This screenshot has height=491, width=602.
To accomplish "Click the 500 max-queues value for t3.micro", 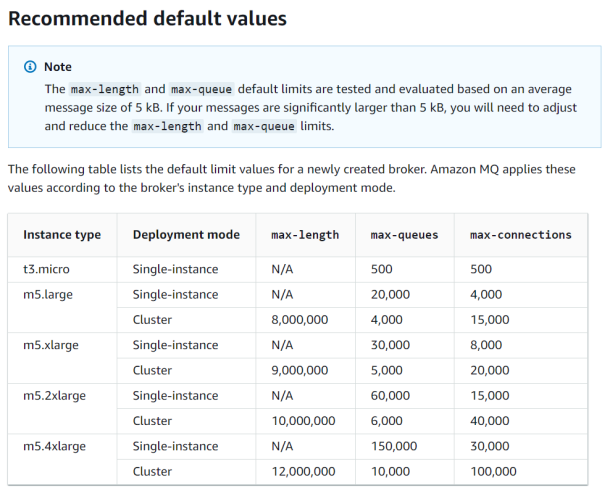I will coord(382,269).
